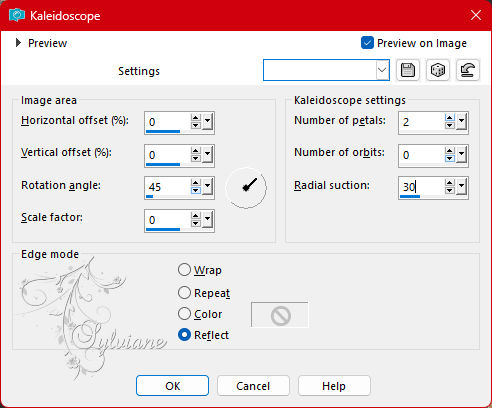
Task: Click the Kaleidoscope app icon in title bar
Action: click(17, 15)
